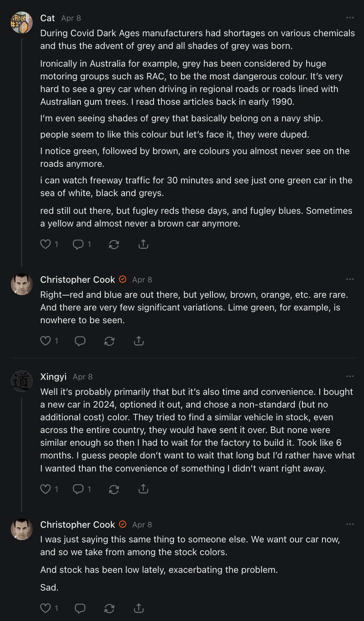364x621 pixels.
Task: Share Cat's comment
Action: click(x=143, y=244)
